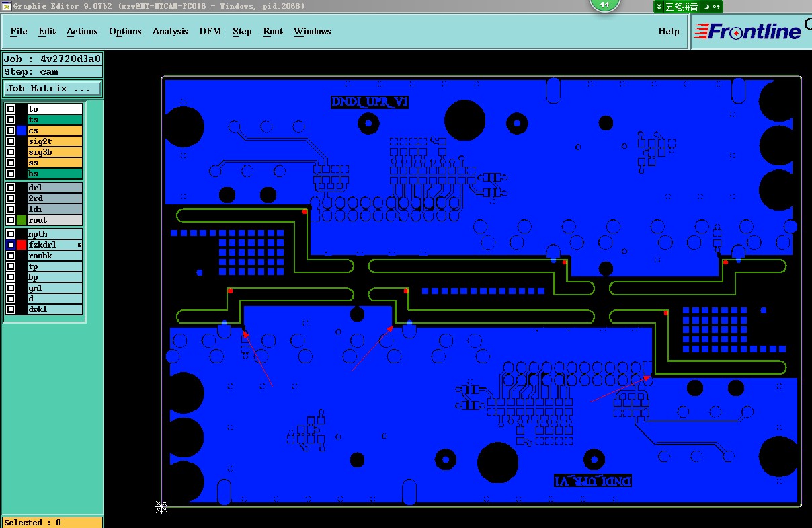Screen dimensions: 812x528
Task: Toggle the checkbox for layer sig3b
Action: (11, 152)
